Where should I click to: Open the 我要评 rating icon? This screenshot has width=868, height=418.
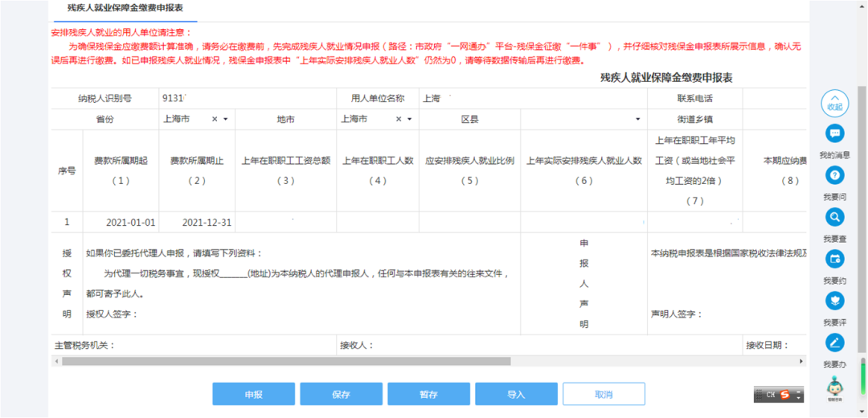pyautogui.click(x=834, y=301)
